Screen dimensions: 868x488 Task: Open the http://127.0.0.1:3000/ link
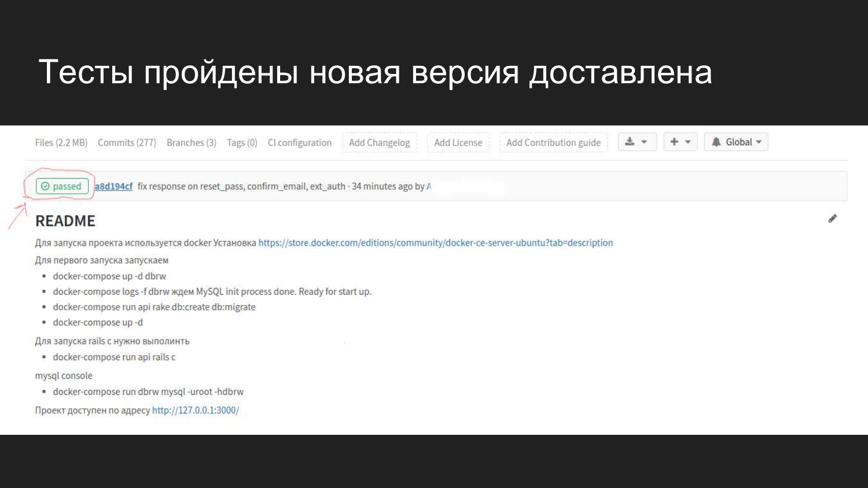[x=196, y=411]
